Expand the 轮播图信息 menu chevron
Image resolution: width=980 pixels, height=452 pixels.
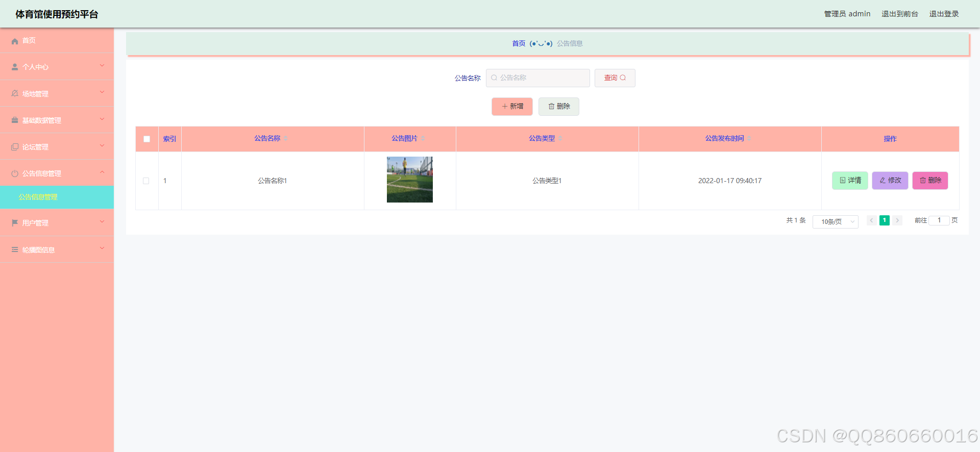point(102,248)
